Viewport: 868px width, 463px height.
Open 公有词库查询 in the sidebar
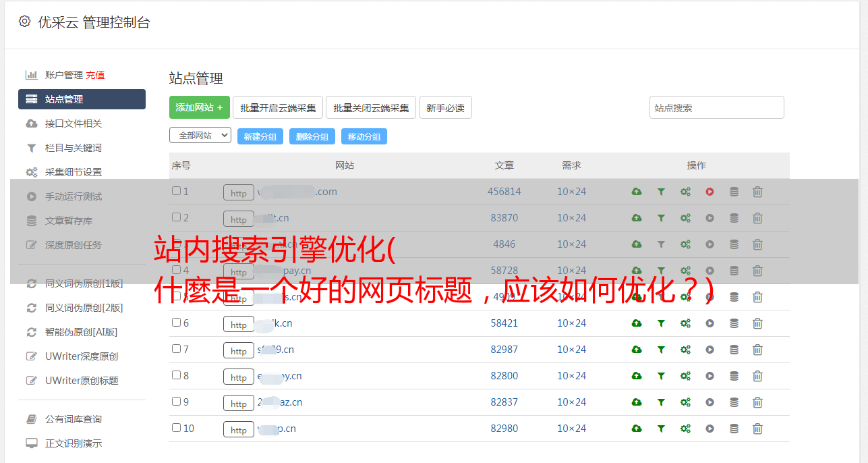click(74, 419)
